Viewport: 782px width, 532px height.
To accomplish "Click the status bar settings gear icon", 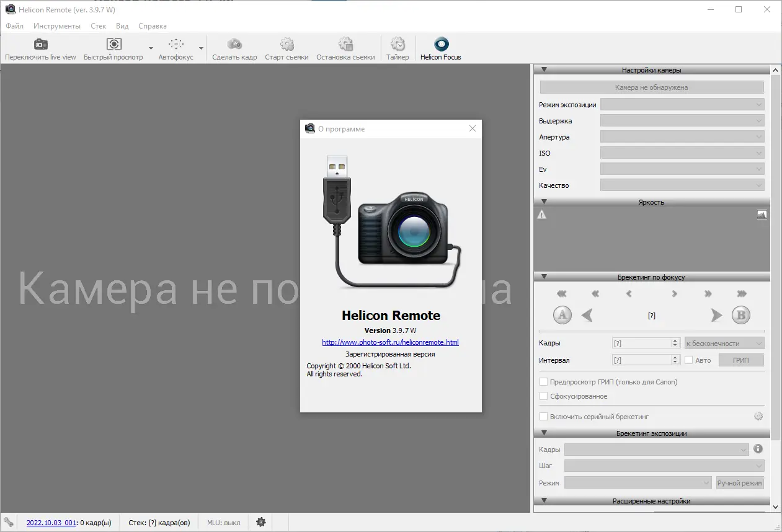I will tap(261, 522).
